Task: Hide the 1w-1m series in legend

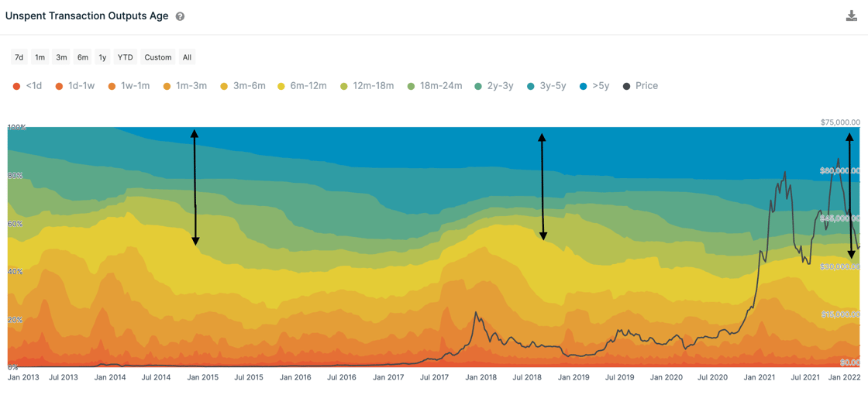Action: 129,86
